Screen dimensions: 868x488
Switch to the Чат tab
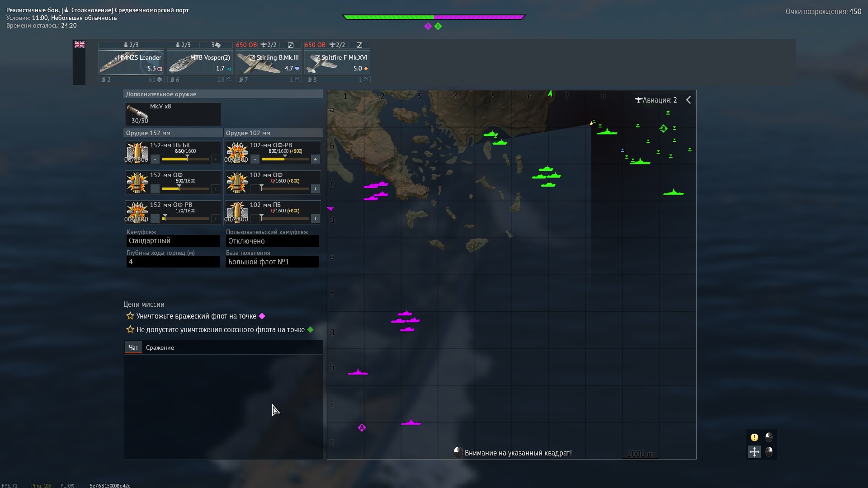coord(133,347)
